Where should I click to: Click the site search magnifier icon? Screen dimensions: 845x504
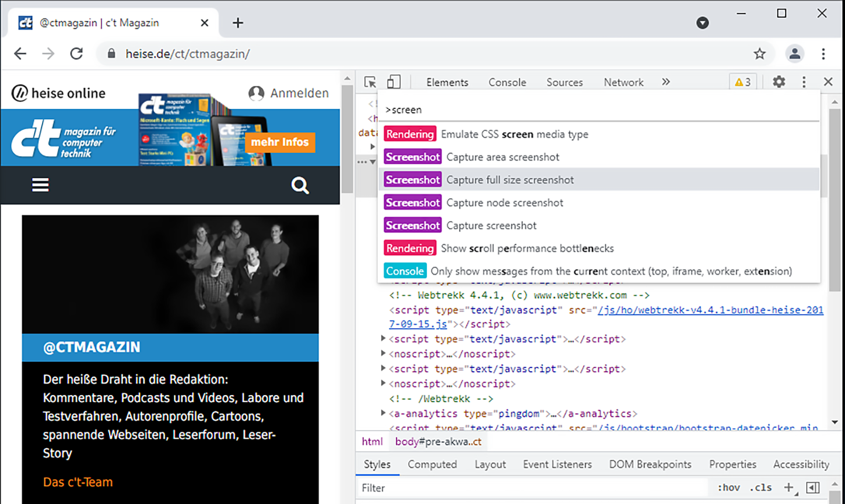pos(300,185)
